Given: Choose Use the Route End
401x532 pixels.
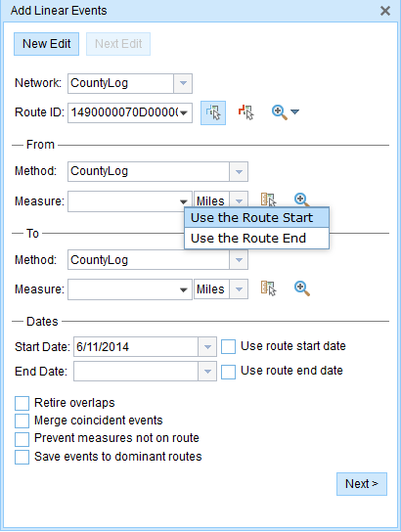Looking at the screenshot, I should tap(257, 239).
